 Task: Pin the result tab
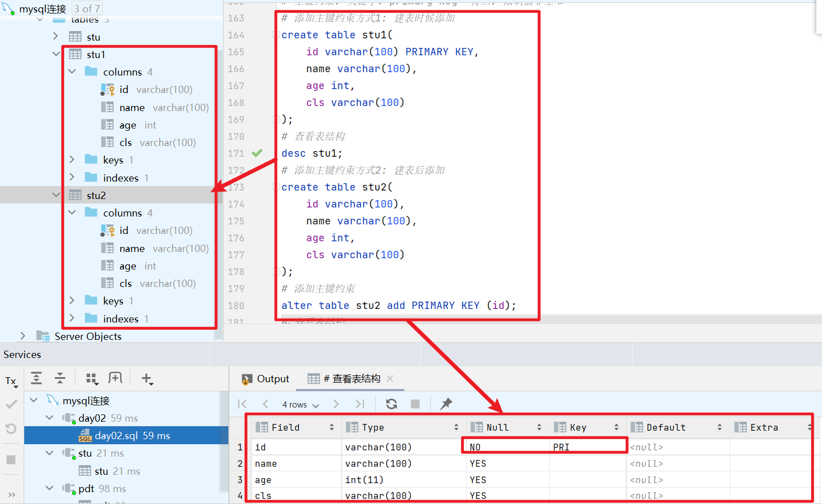[x=446, y=404]
